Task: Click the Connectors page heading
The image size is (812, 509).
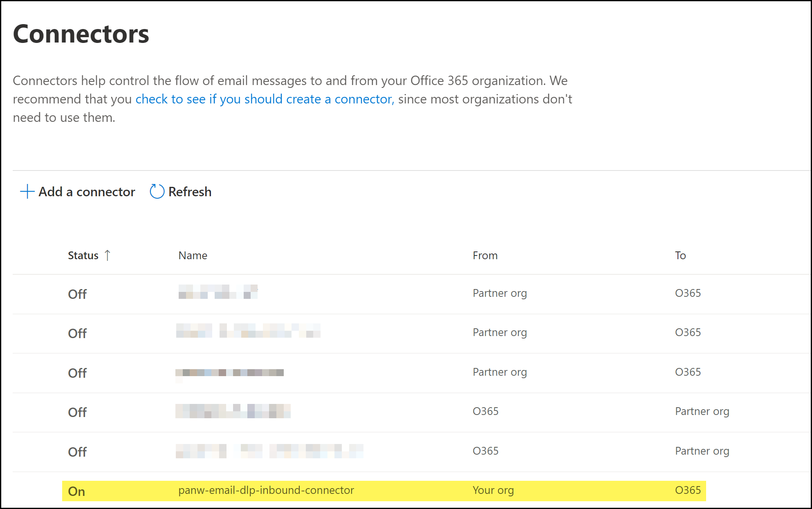Action: (x=81, y=34)
